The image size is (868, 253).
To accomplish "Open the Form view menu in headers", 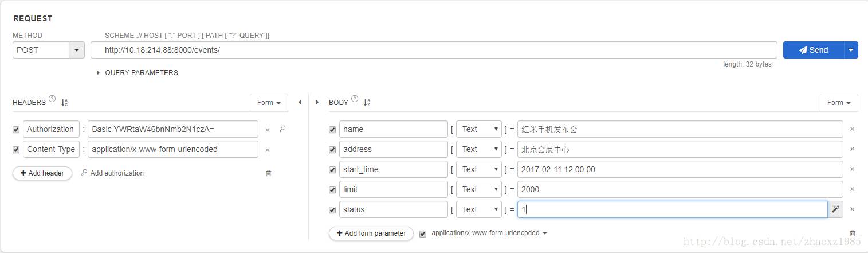I will coord(269,103).
